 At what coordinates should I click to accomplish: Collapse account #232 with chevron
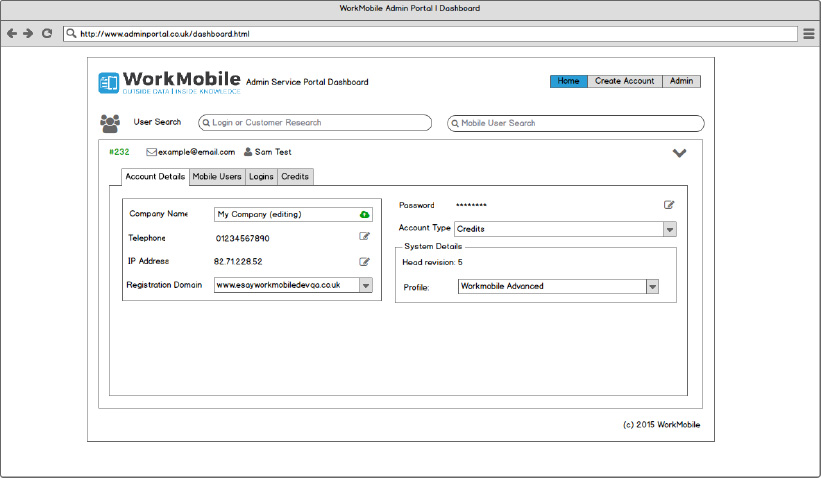[679, 153]
